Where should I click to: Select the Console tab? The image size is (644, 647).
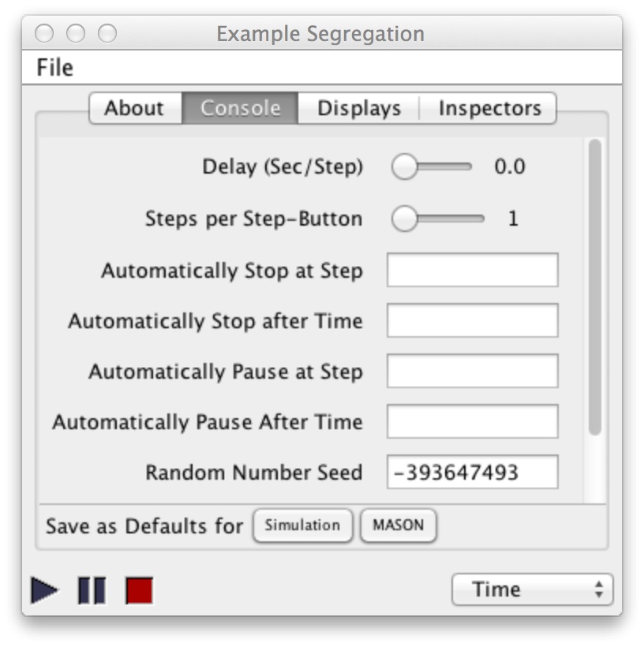[x=240, y=108]
